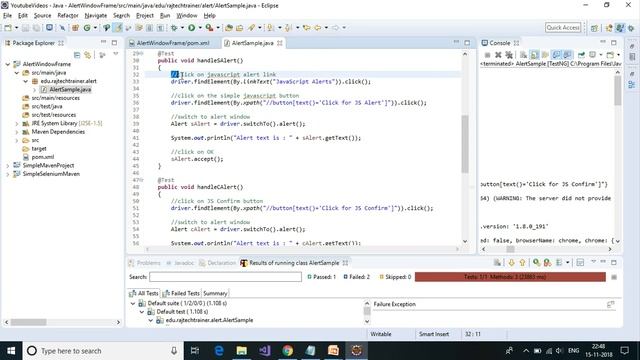The image size is (640, 360).
Task: Click Last Edit Location arrow icon
Action: click(307, 28)
